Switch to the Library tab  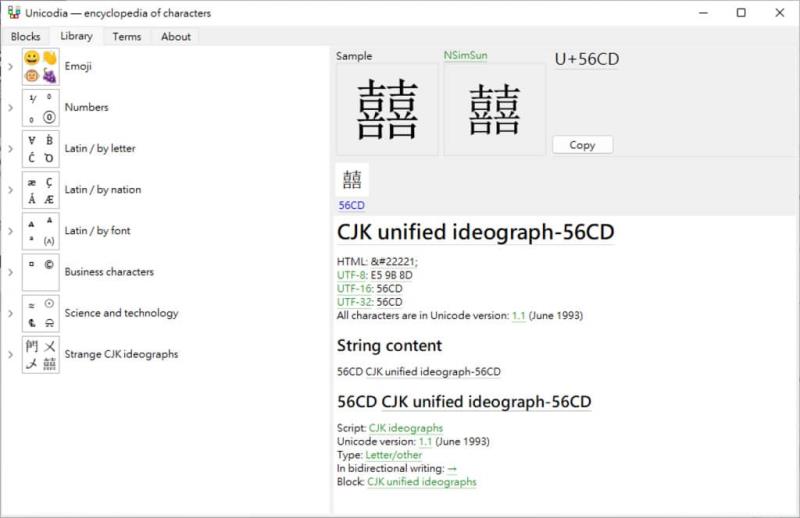click(x=77, y=36)
